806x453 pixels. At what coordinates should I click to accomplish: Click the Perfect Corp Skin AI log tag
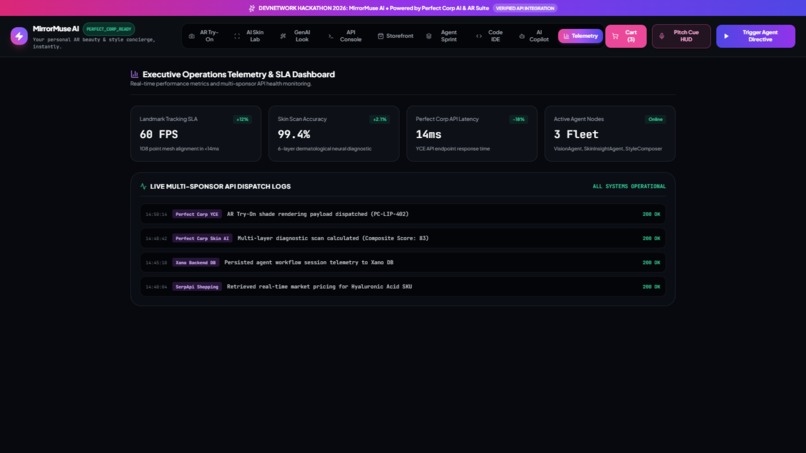coord(202,238)
